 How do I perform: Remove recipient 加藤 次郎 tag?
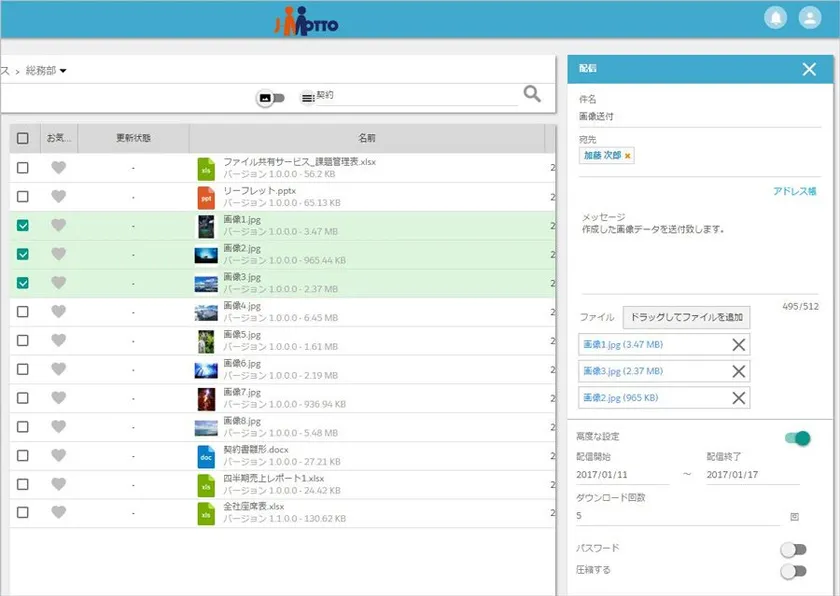(x=627, y=156)
